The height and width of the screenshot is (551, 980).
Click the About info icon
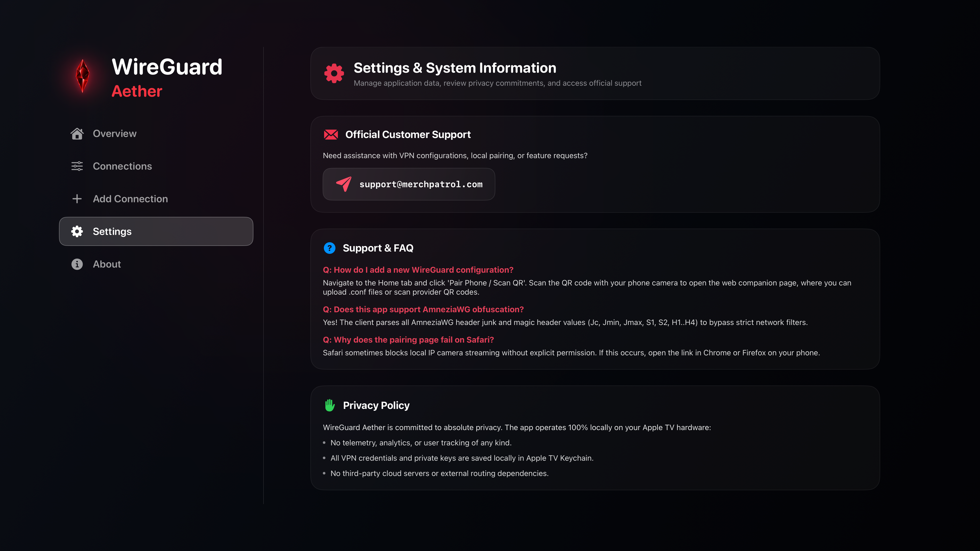77,264
